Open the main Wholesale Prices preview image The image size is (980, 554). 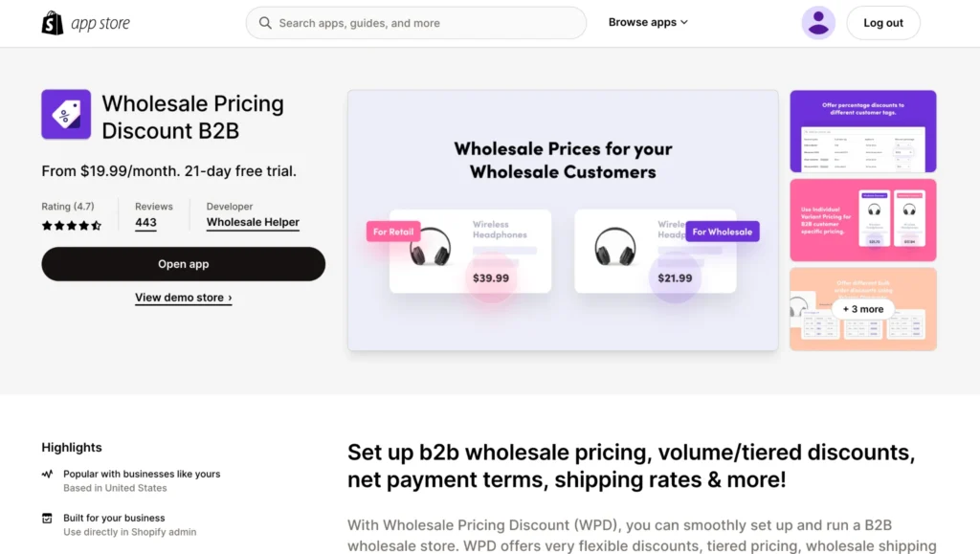pyautogui.click(x=563, y=220)
